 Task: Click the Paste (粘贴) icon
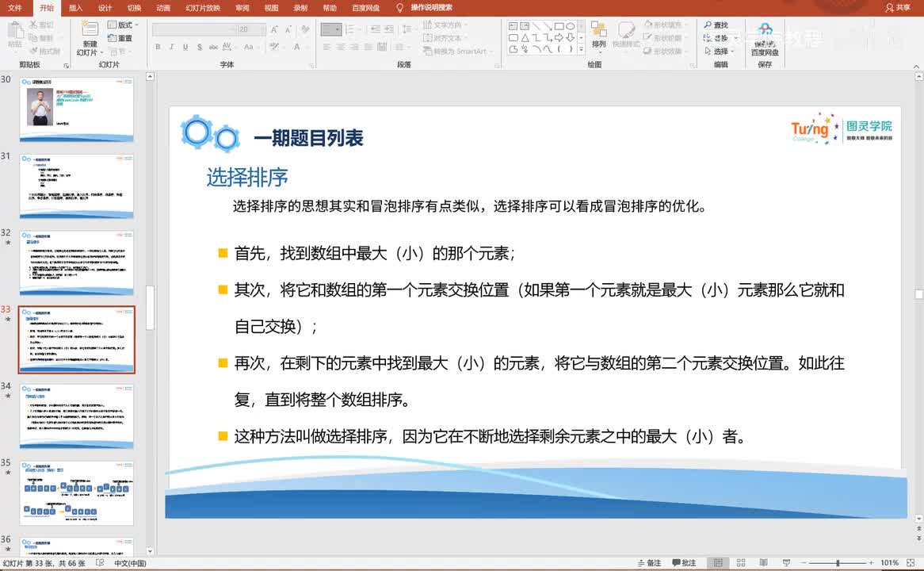click(x=15, y=30)
